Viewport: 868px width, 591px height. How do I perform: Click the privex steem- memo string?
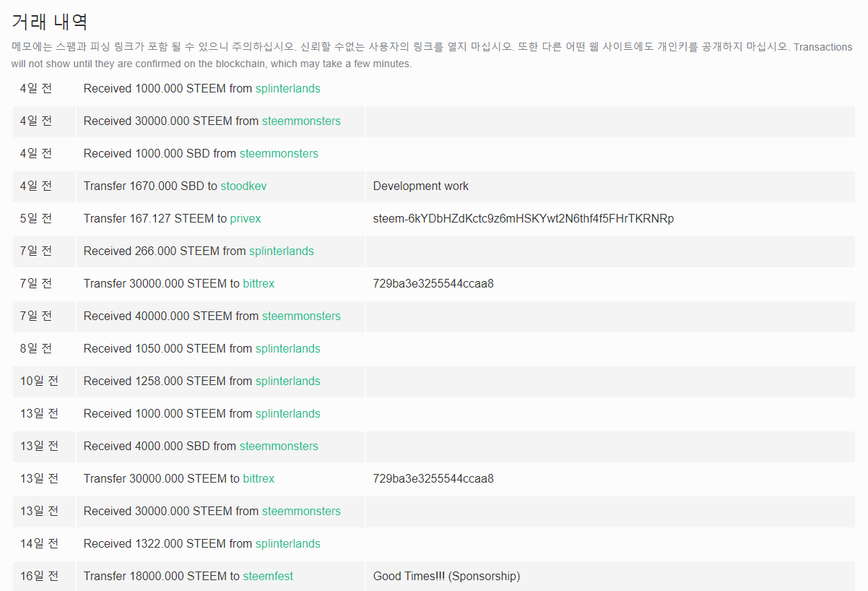[524, 218]
